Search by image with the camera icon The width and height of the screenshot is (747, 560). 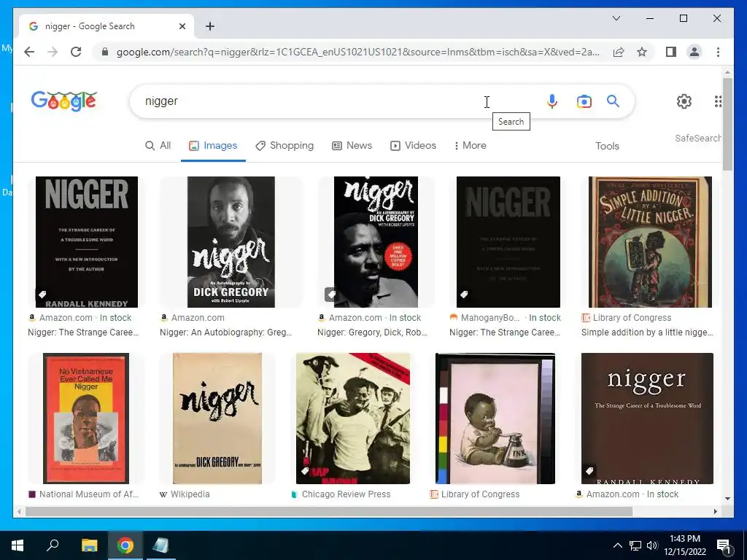point(584,101)
